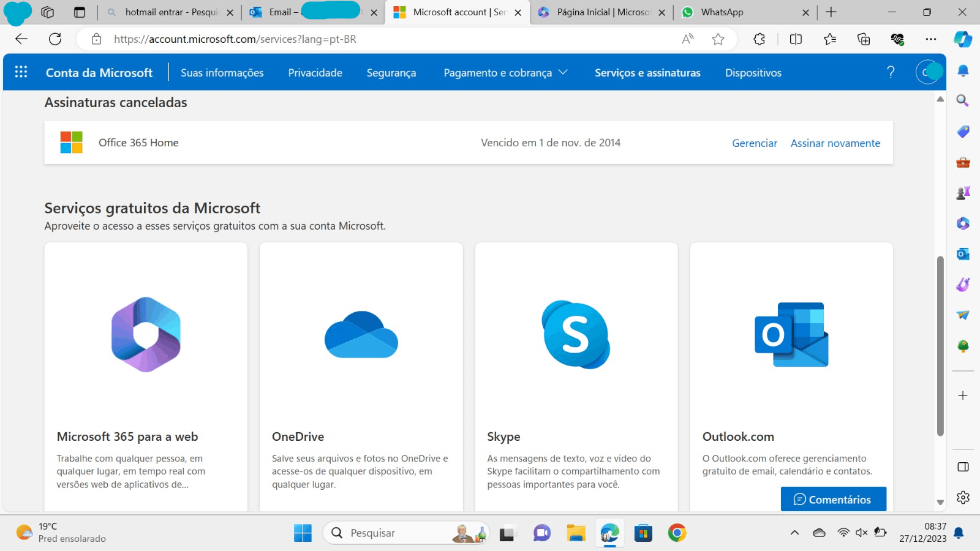Click the page scrollbar down arrow

(940, 503)
